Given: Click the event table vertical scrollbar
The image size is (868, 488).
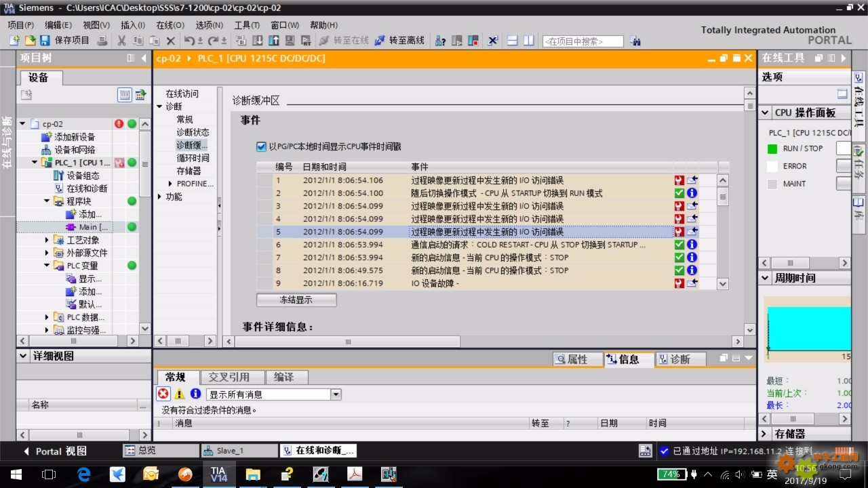Looking at the screenshot, I should click(x=723, y=232).
